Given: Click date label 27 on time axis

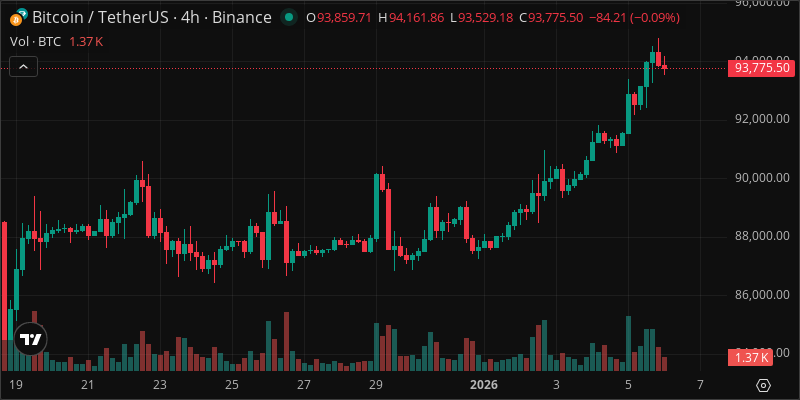Looking at the screenshot, I should tap(304, 385).
